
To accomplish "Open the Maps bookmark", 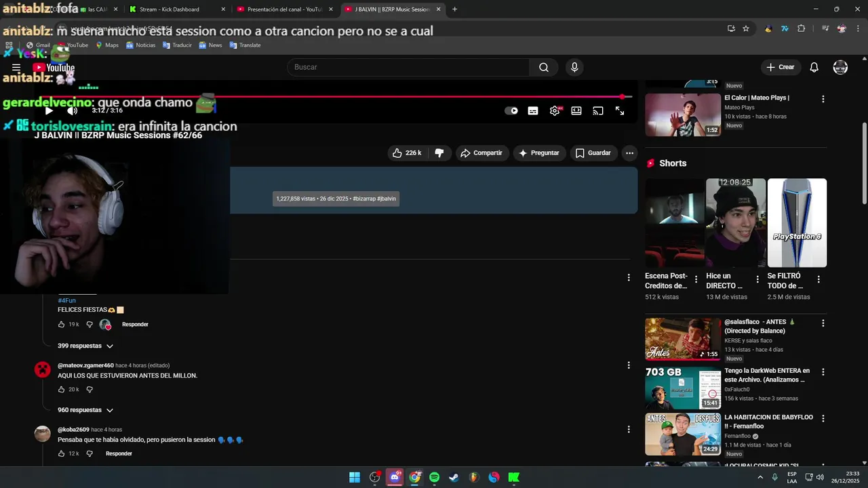I will tap(107, 45).
